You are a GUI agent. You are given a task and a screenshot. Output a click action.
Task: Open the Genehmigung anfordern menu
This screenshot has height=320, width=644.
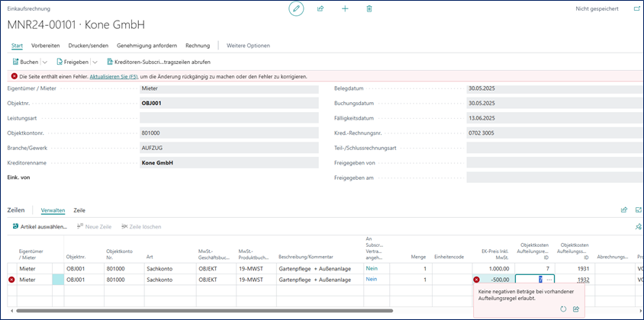[x=147, y=46]
